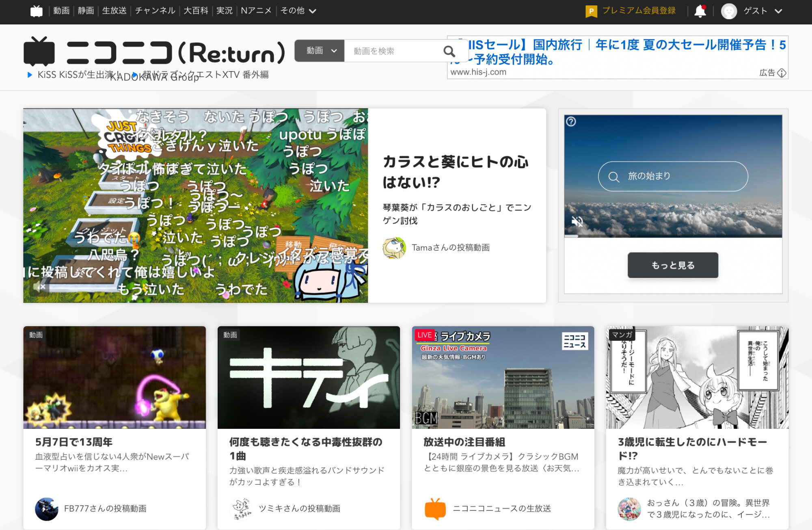Screen dimensions: 812x530
Task: Open notifications bell icon
Action: [700, 11]
